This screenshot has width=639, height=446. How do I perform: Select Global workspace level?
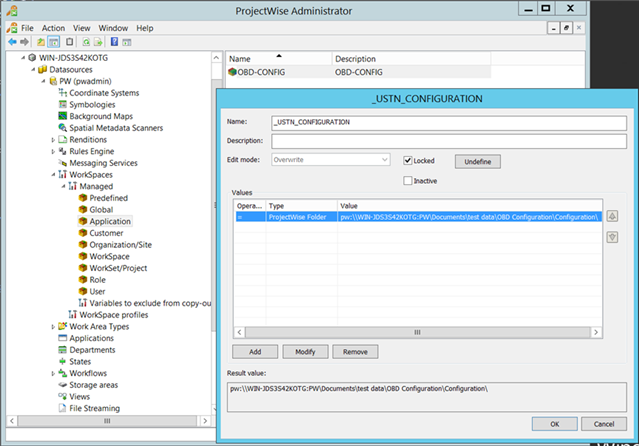(x=101, y=210)
